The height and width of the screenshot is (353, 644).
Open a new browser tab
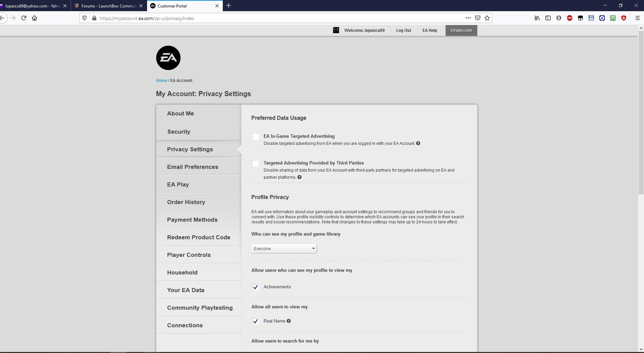click(229, 5)
